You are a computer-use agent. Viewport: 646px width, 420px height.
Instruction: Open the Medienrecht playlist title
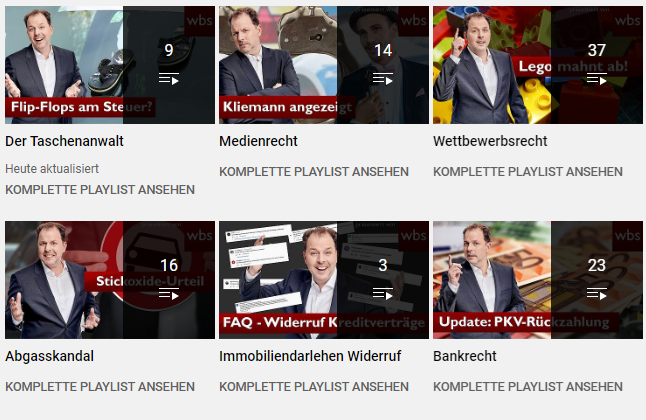tap(258, 141)
